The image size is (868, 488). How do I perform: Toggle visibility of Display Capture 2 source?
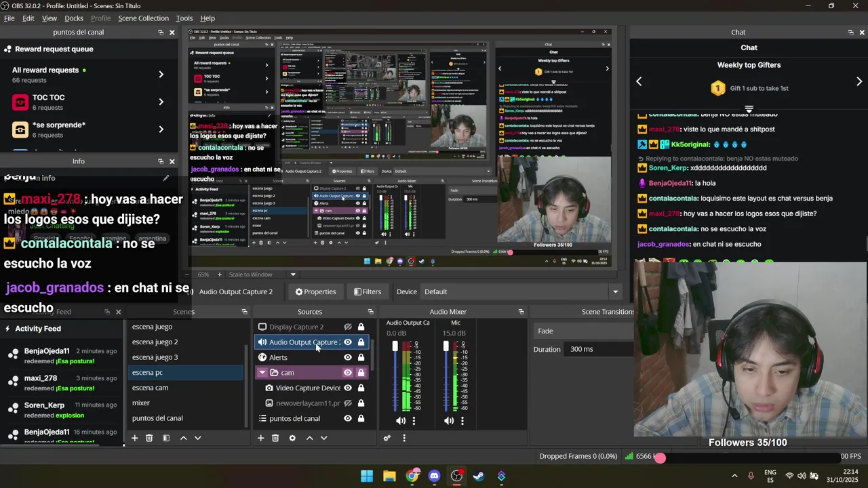click(x=348, y=327)
